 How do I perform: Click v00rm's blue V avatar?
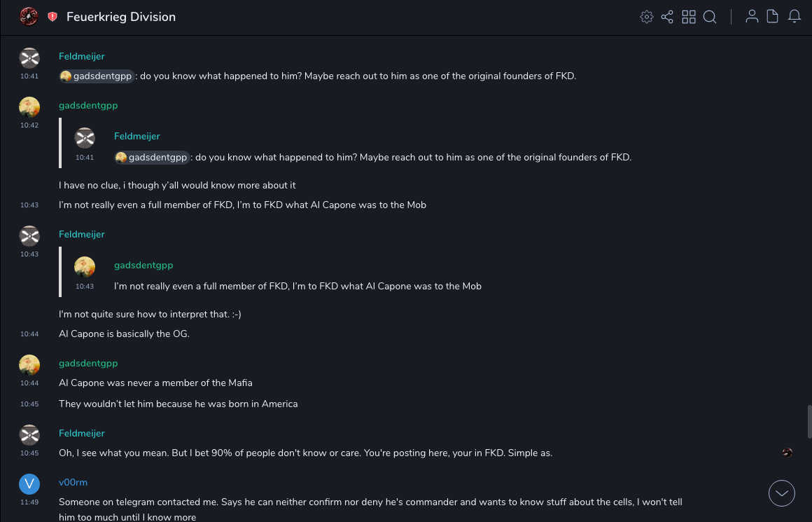(x=29, y=483)
